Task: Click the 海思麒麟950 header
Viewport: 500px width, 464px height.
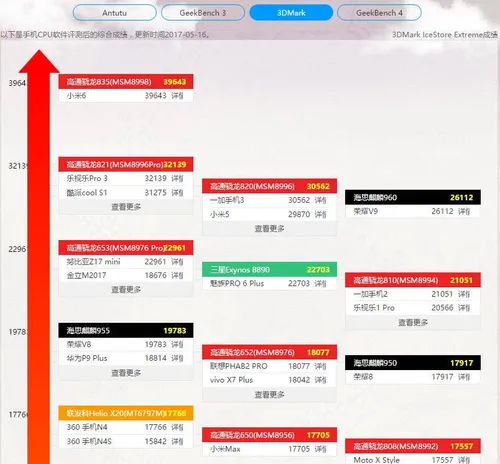Action: click(x=413, y=363)
